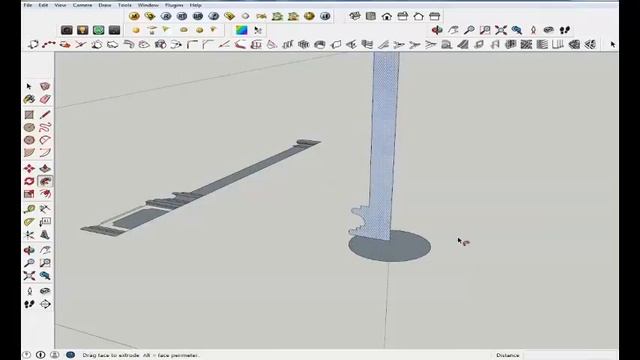The width and height of the screenshot is (640, 360).
Task: Activate the Move tool
Action: click(29, 169)
